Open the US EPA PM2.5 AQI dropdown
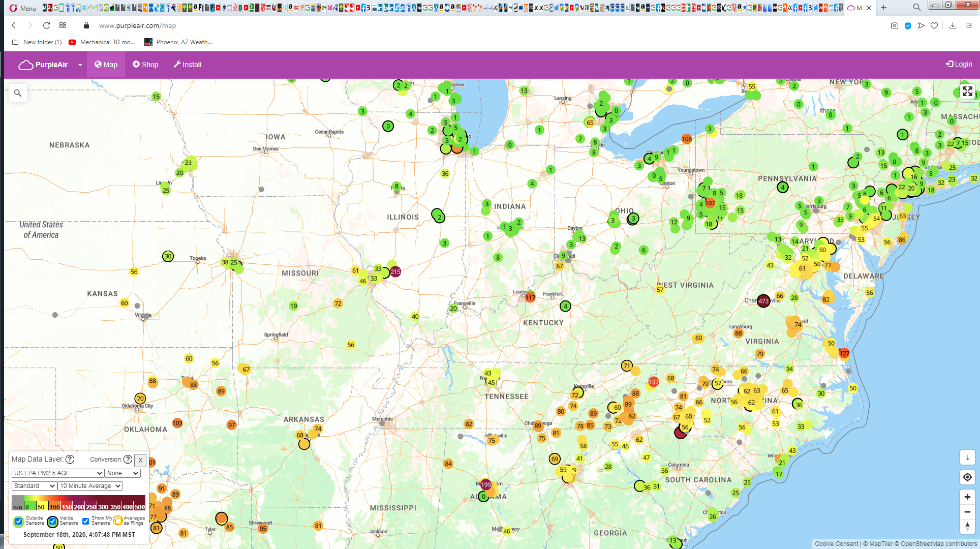 coord(58,473)
